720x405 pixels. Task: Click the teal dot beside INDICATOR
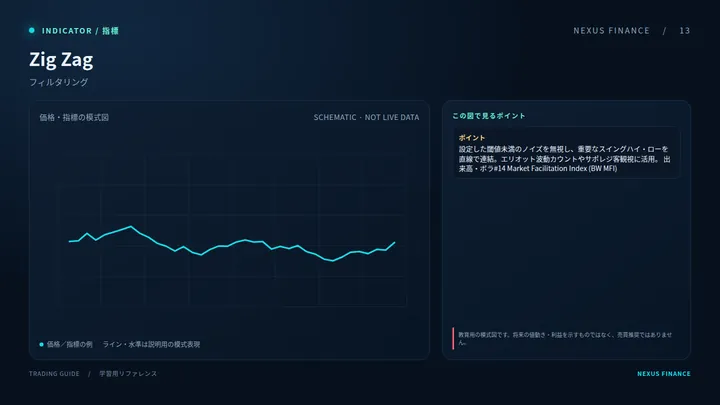click(x=32, y=30)
